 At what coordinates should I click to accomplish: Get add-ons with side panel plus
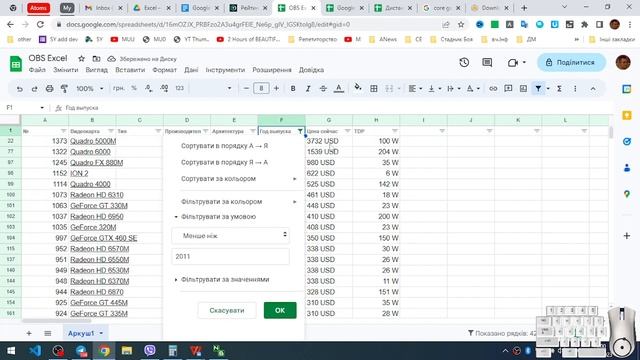627,236
